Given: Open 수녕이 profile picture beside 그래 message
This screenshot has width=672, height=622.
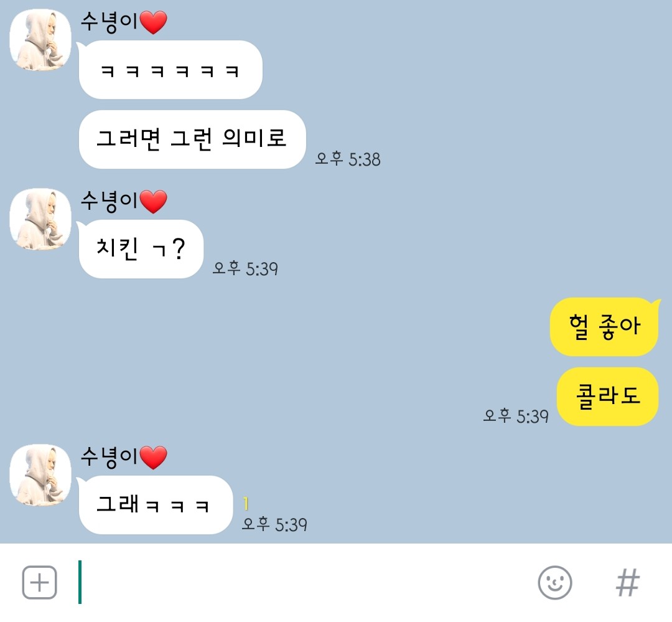Looking at the screenshot, I should [40, 475].
